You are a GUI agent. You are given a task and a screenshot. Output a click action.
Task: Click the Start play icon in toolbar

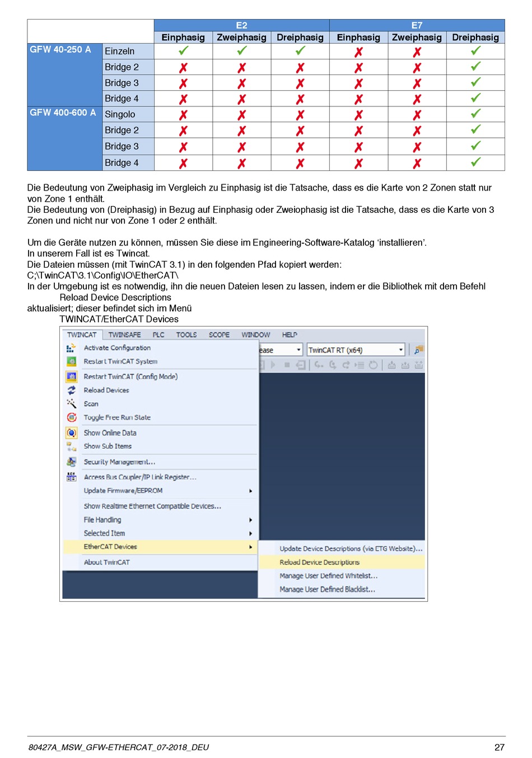[273, 365]
